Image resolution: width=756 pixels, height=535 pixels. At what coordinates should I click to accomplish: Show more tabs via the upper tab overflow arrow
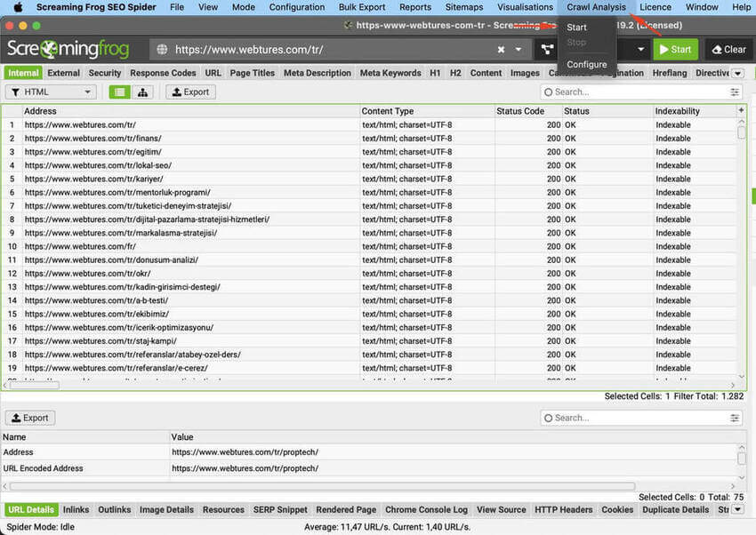[x=737, y=73]
